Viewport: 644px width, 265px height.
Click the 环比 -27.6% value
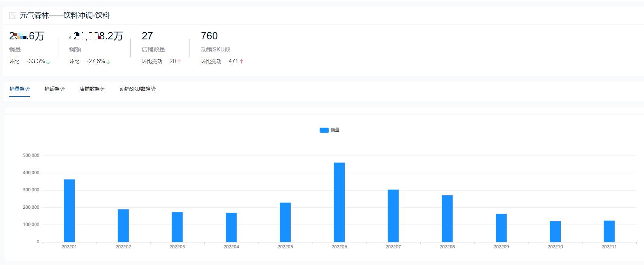coord(96,61)
